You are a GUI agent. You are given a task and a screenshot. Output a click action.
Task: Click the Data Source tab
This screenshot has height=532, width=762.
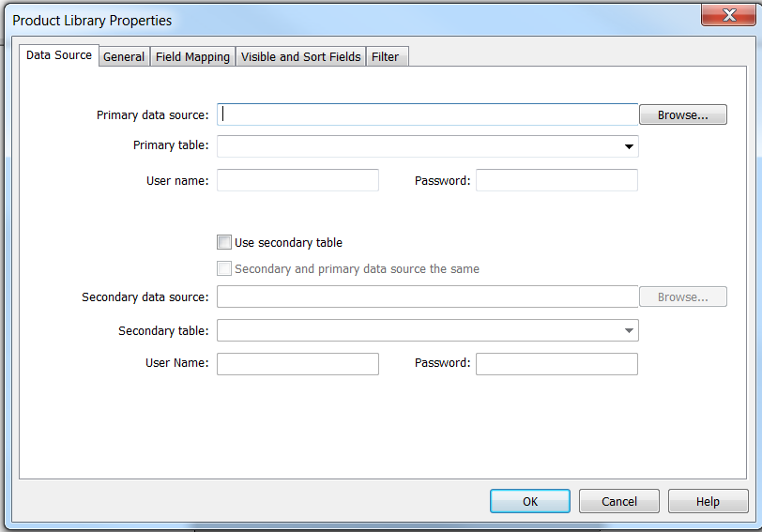[59, 55]
